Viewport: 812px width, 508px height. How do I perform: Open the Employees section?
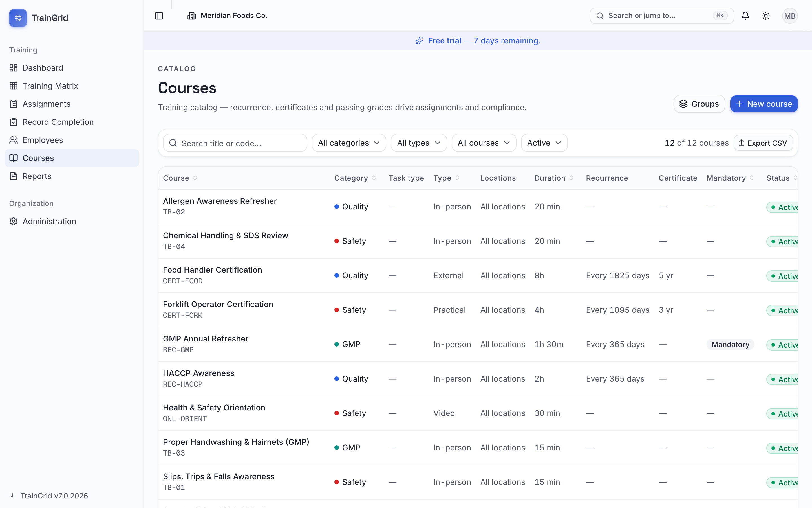point(72,140)
